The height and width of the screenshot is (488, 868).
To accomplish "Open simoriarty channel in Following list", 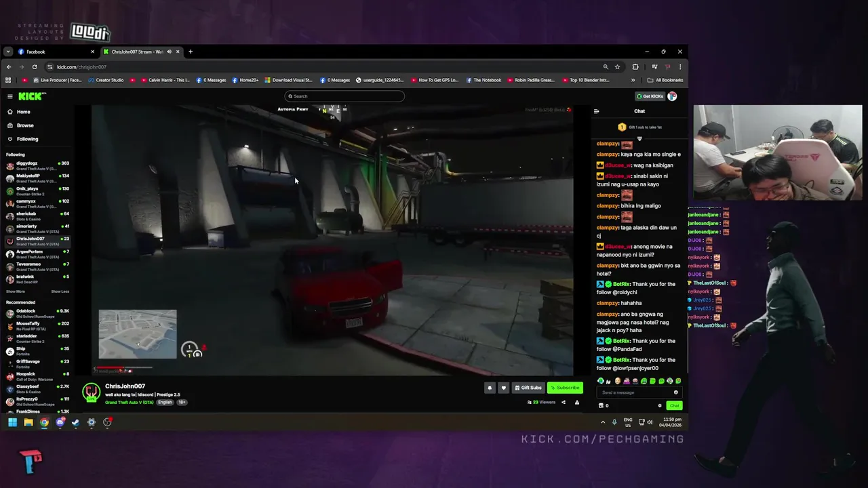I will click(x=37, y=228).
